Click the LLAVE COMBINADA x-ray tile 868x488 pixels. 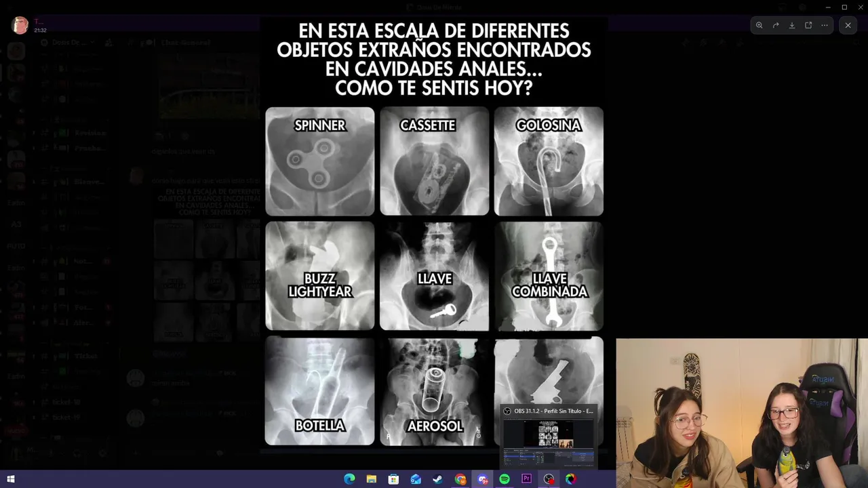point(549,276)
